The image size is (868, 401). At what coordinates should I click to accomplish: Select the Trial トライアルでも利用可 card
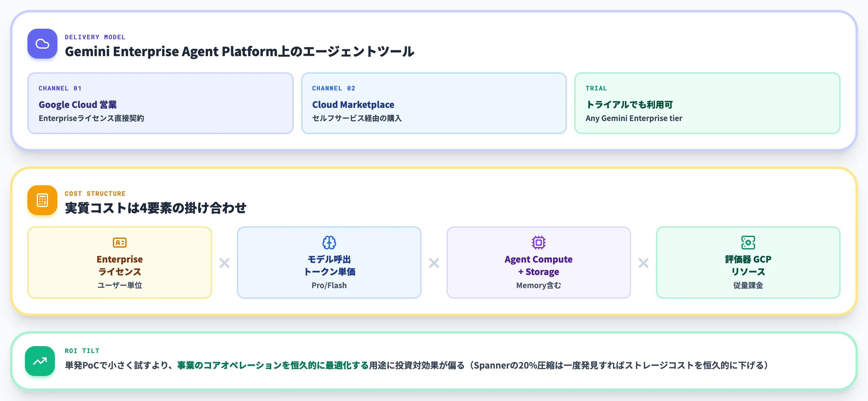(x=707, y=103)
